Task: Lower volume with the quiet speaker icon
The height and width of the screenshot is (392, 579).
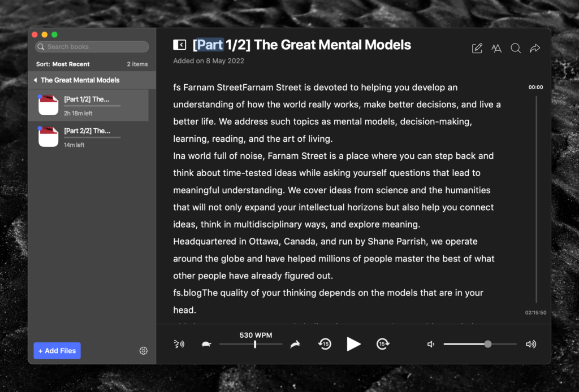Action: [x=430, y=344]
